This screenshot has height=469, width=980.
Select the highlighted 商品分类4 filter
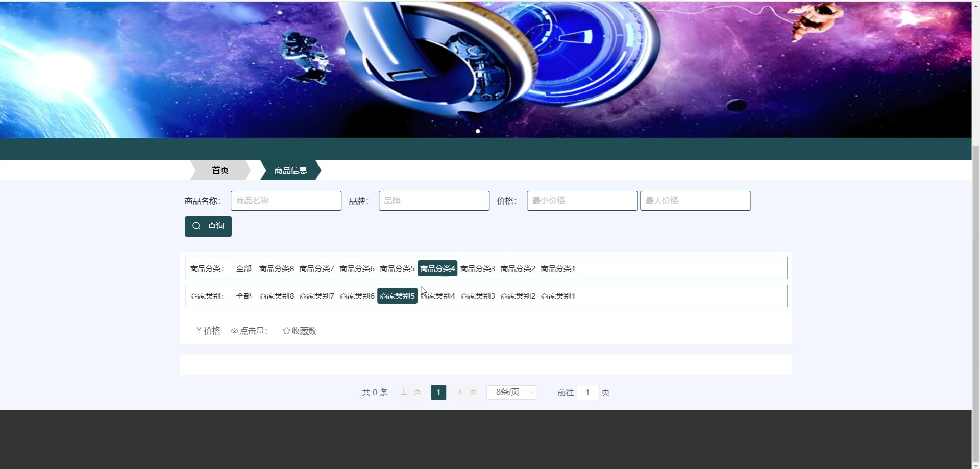(x=437, y=268)
